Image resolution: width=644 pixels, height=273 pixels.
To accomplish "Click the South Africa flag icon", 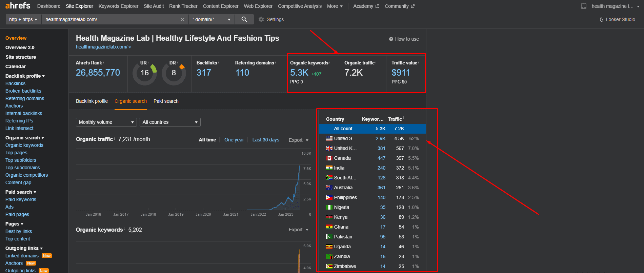I will pos(329,178).
